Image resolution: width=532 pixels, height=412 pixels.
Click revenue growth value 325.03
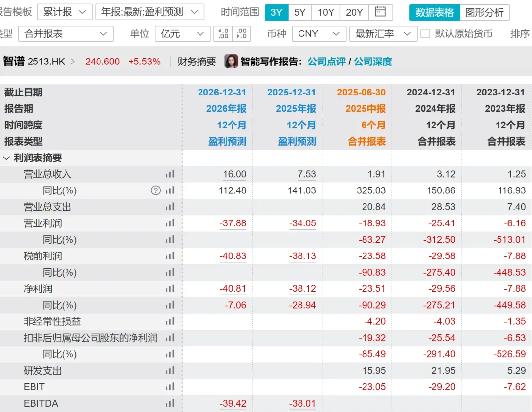click(371, 190)
